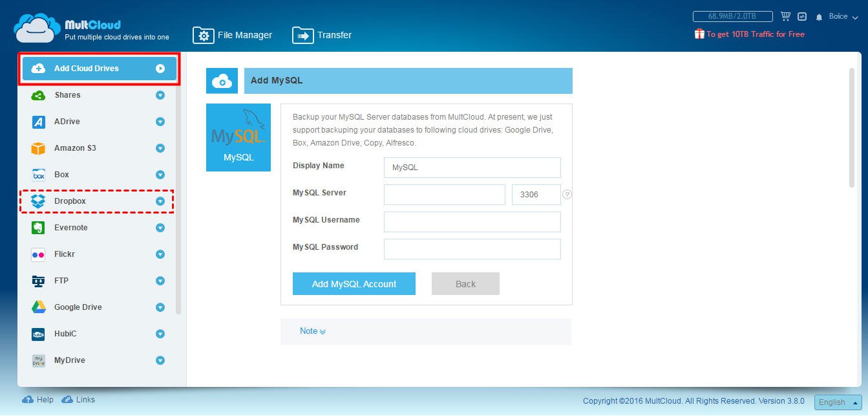868x416 pixels.
Task: Expand the Dropbox dropdown arrow
Action: [160, 201]
